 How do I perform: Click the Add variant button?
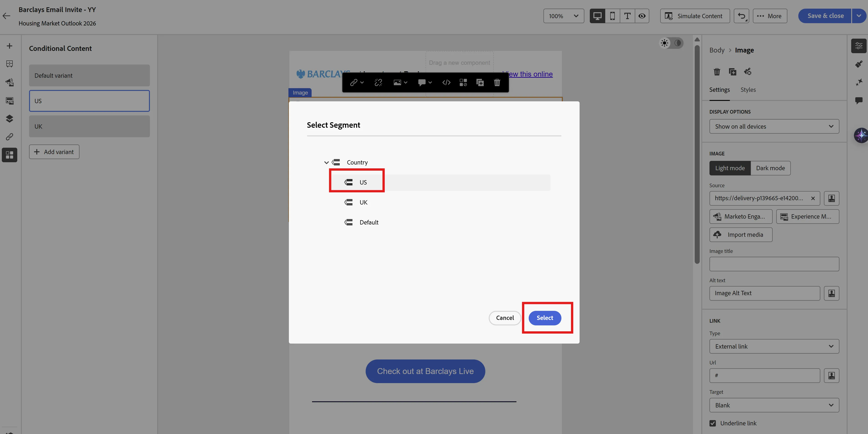(x=54, y=152)
